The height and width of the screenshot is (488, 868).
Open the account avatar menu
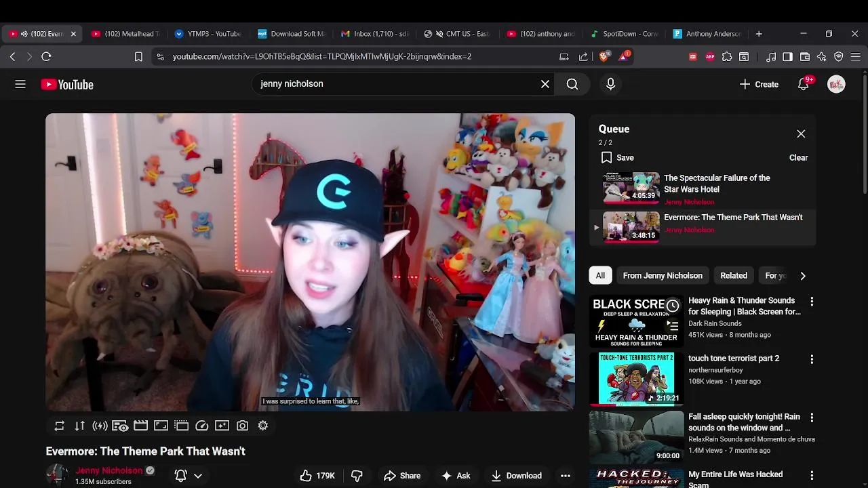point(836,84)
